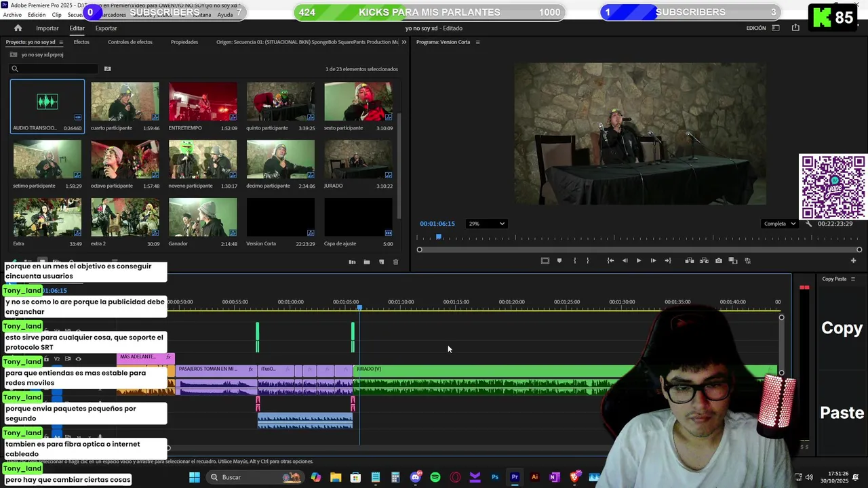The image size is (868, 488).
Task: Click the Copy button in Copy Pasta panel
Action: tap(842, 328)
